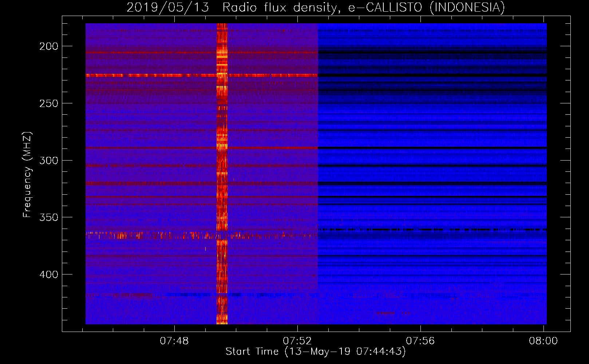Click the 200 frequency tick label
The width and height of the screenshot is (589, 364).
click(x=49, y=46)
